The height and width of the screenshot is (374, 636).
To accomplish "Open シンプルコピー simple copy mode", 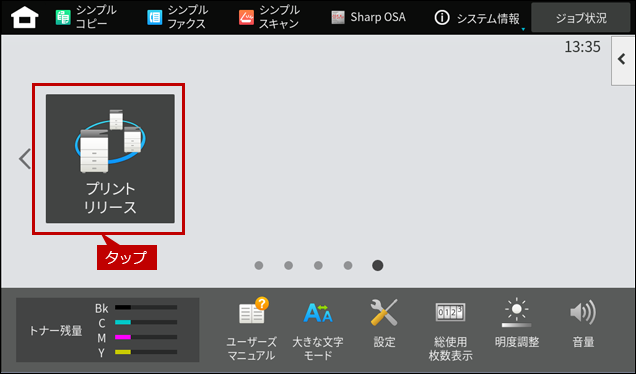I will pyautogui.click(x=86, y=17).
